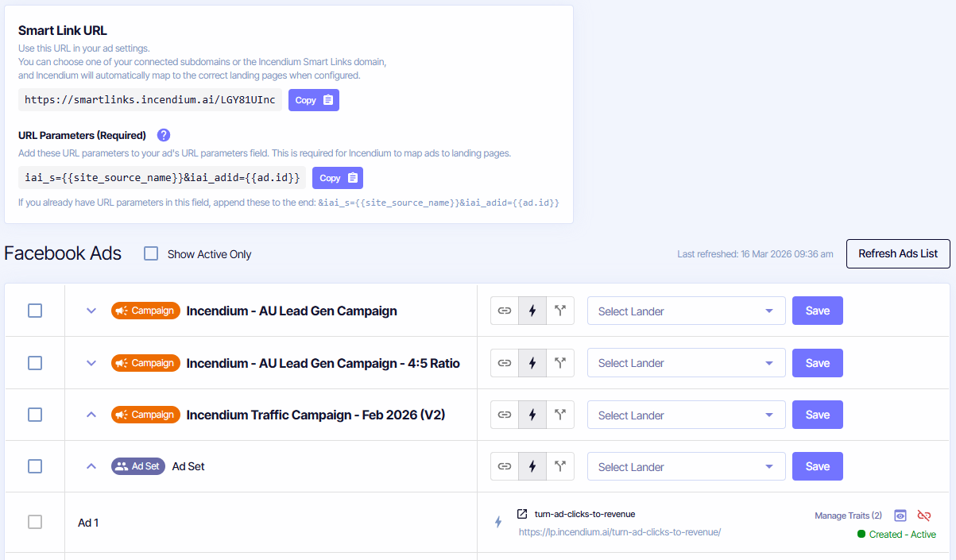
Task: Select the lightning bolt for Incendium Traffic Campaign
Action: point(532,415)
